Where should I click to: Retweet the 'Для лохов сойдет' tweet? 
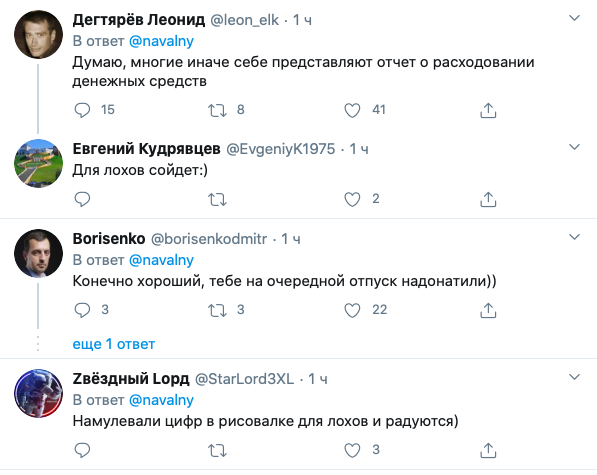pyautogui.click(x=217, y=199)
